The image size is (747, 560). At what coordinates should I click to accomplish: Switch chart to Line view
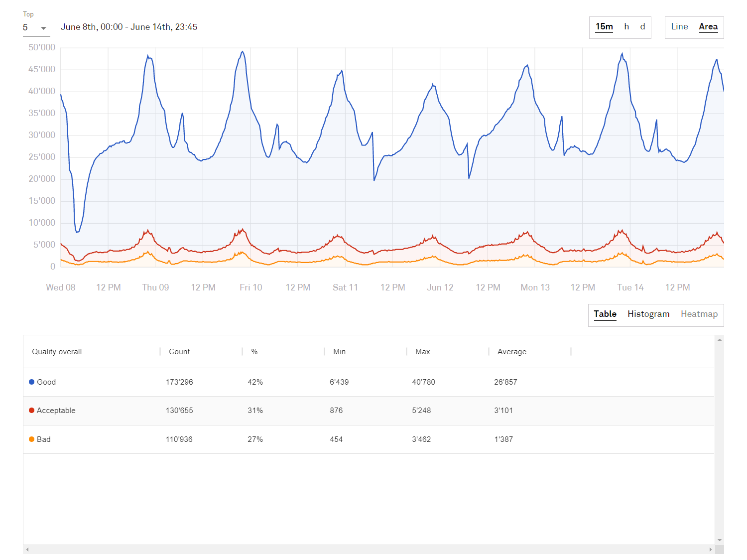tap(679, 27)
